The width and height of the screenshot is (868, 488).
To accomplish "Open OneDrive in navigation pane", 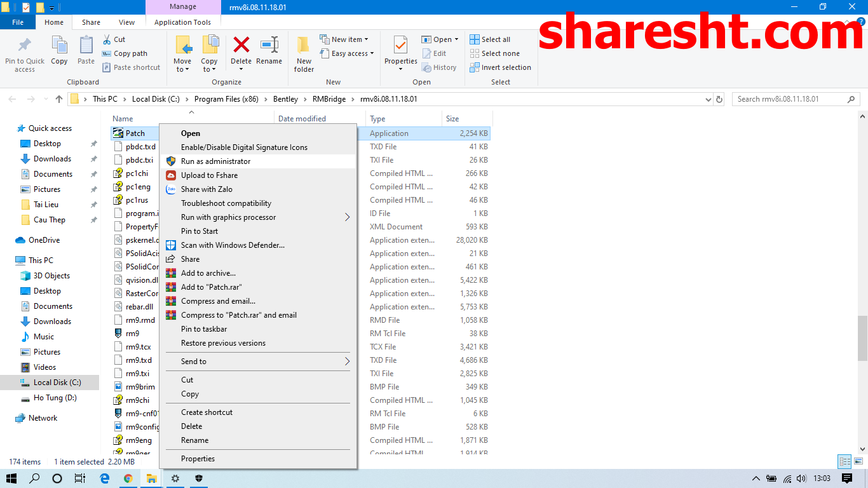I will coord(44,240).
